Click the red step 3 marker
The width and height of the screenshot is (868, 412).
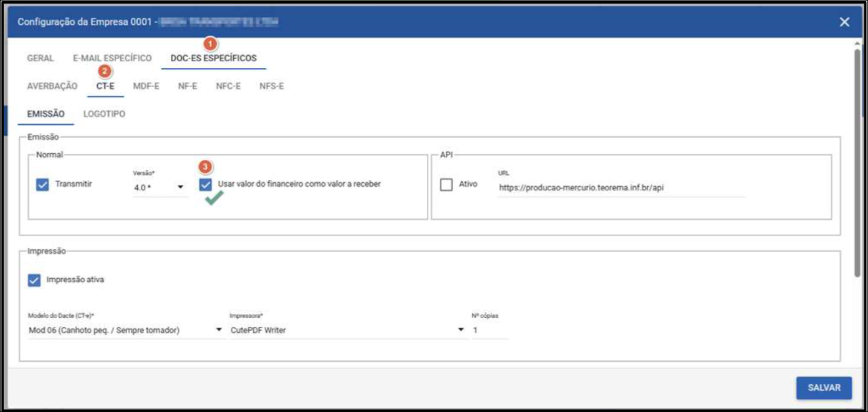(x=205, y=167)
